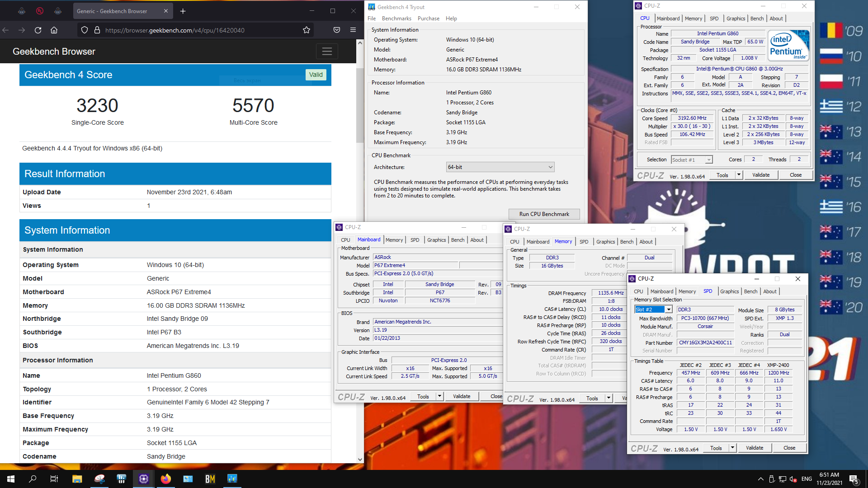
Task: Click the CMY16GX3M2A2400C11 part number field
Action: 705,343
